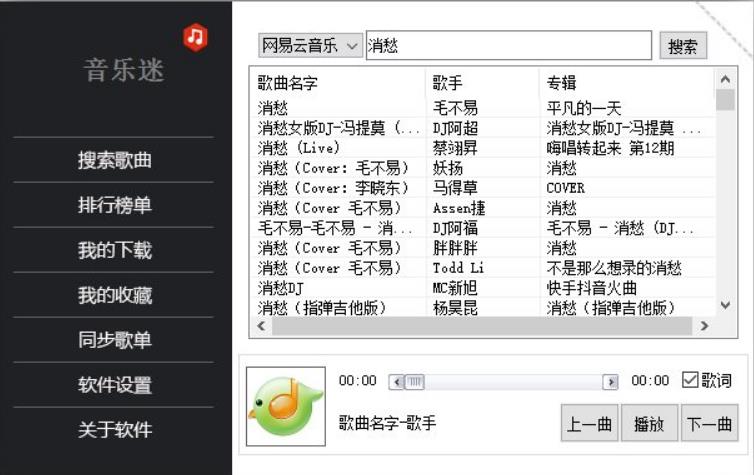The width and height of the screenshot is (754, 475).
Task: Select 消愁DJ by MC新旭
Action: (483, 288)
